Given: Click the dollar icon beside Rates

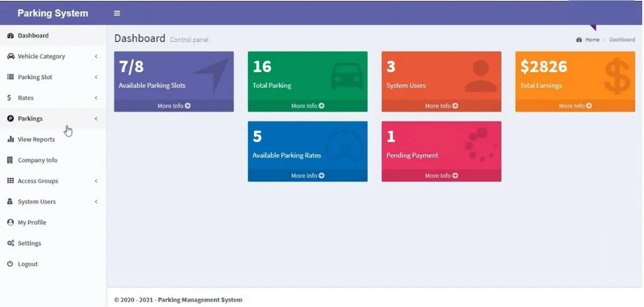Looking at the screenshot, I should coord(10,98).
